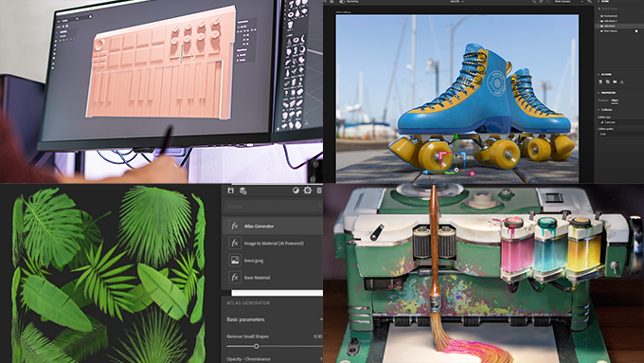Image resolution: width=644 pixels, height=363 pixels.
Task: Select the leave.jpeg layer
Action: tap(273, 261)
